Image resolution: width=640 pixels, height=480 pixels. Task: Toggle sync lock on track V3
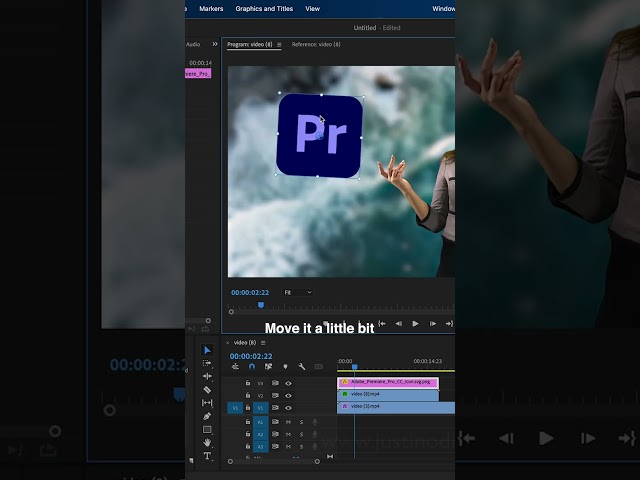(x=275, y=383)
